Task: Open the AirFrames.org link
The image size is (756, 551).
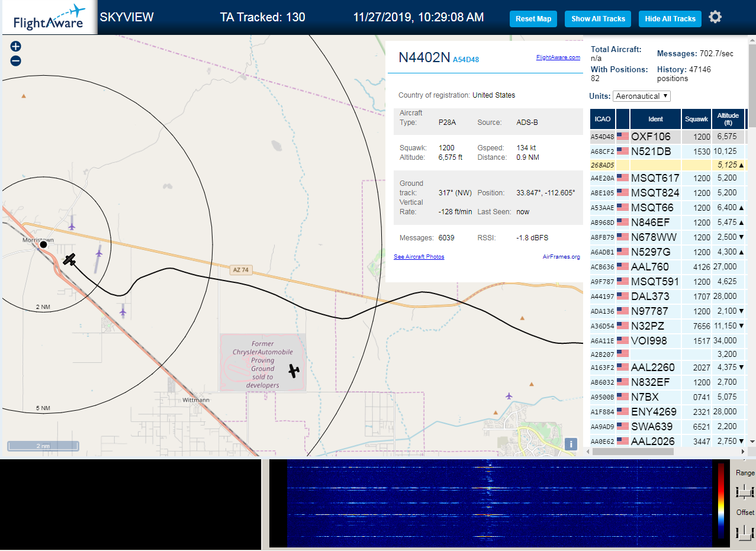Action: pos(561,256)
